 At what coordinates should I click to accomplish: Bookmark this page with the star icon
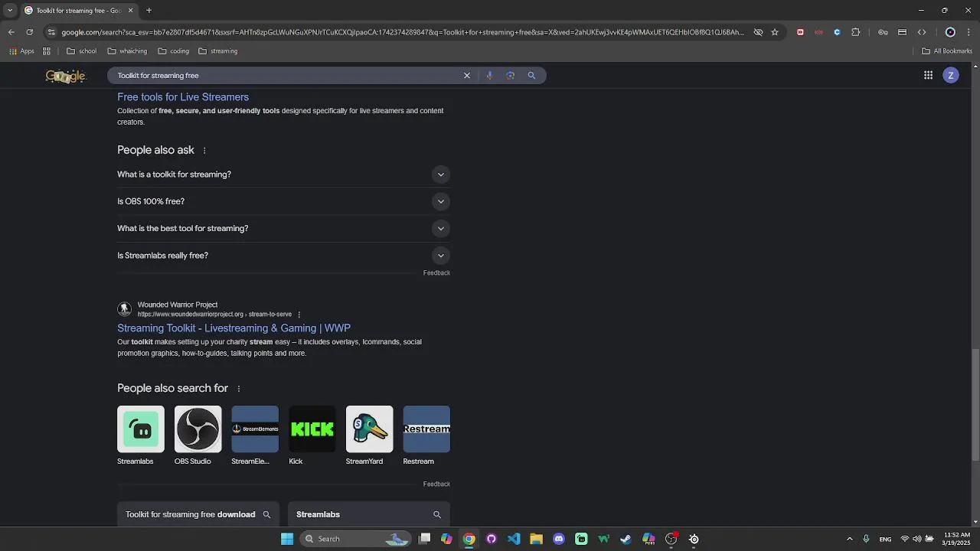[775, 32]
